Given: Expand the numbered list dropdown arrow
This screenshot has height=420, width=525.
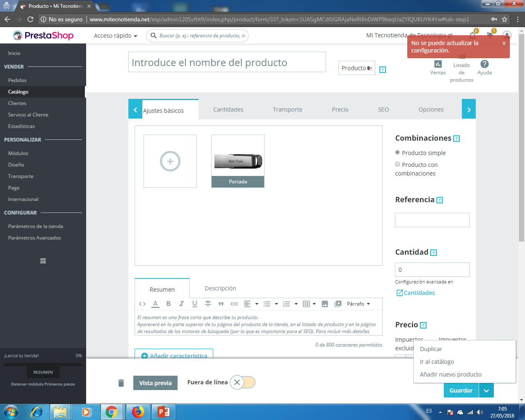Looking at the screenshot, I should [296, 304].
